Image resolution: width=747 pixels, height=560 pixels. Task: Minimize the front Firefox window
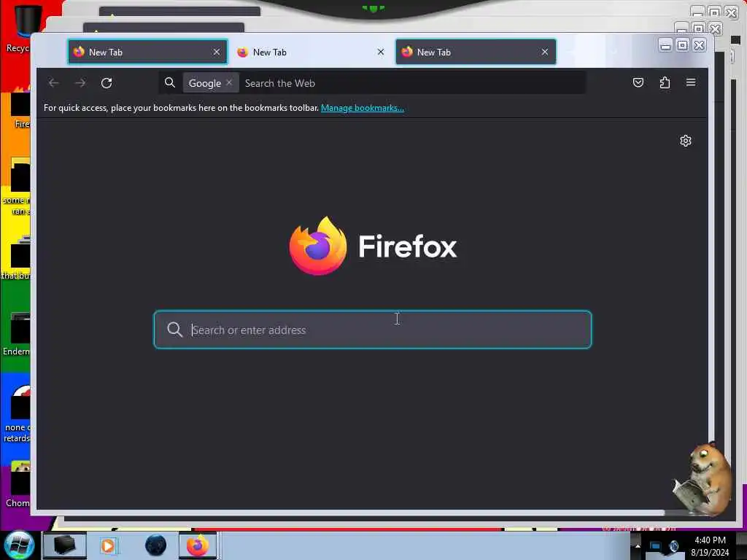(x=665, y=45)
